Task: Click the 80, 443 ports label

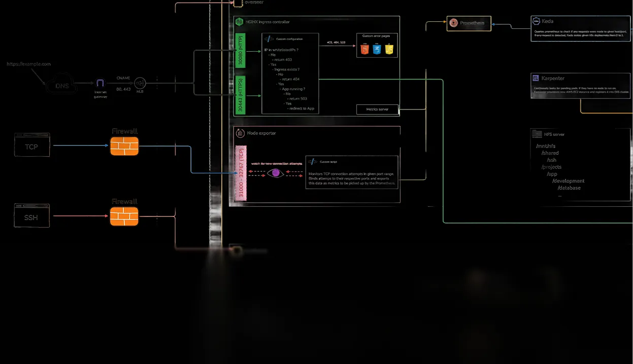Action: coord(123,89)
